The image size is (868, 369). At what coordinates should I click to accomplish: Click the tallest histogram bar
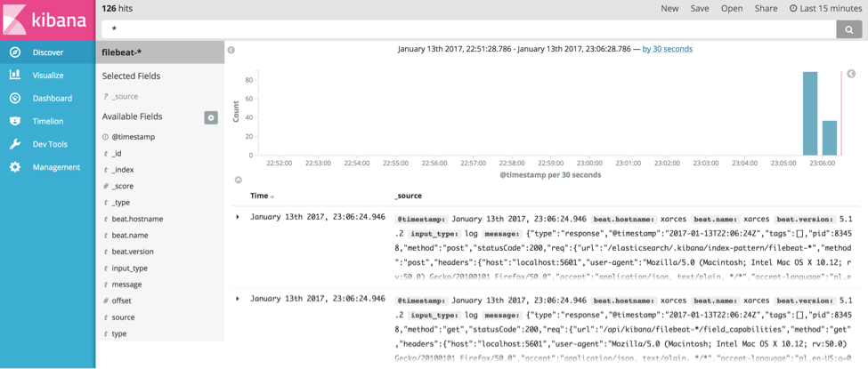(x=810, y=114)
